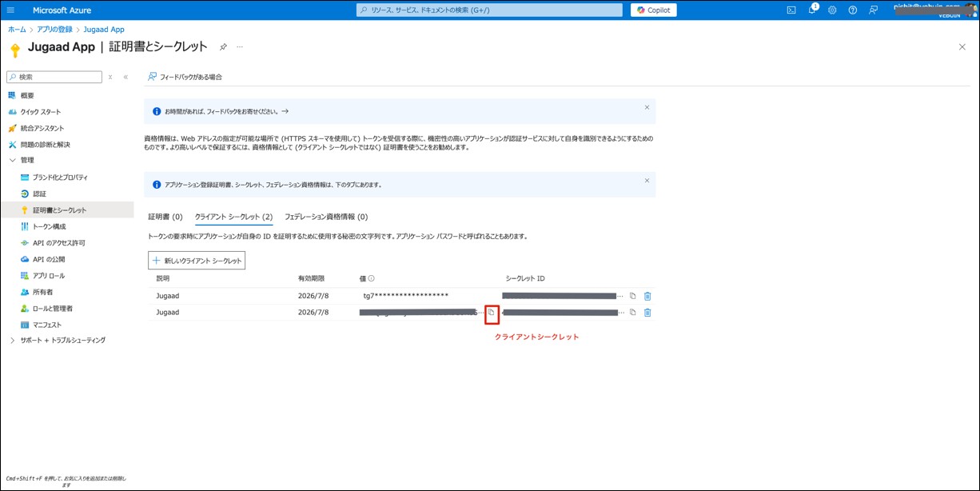Image resolution: width=980 pixels, height=491 pixels.
Task: Collapse the sidebar with double chevron
Action: click(x=125, y=77)
